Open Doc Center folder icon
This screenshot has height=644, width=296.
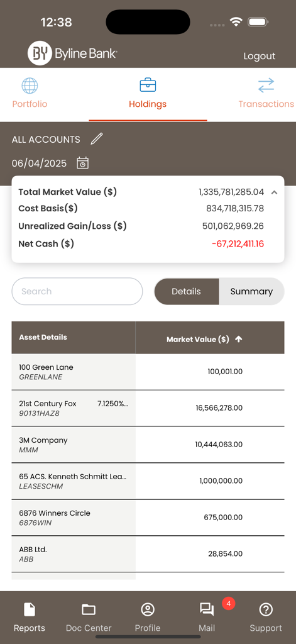pyautogui.click(x=89, y=609)
